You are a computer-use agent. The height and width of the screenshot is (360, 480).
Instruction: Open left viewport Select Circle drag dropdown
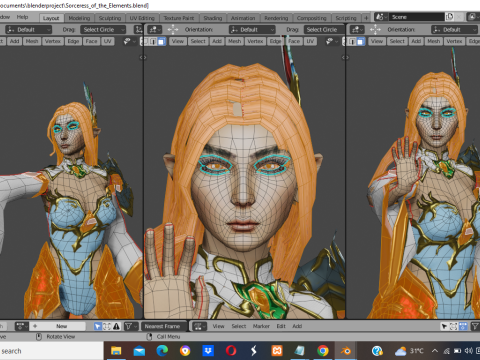pyautogui.click(x=103, y=30)
